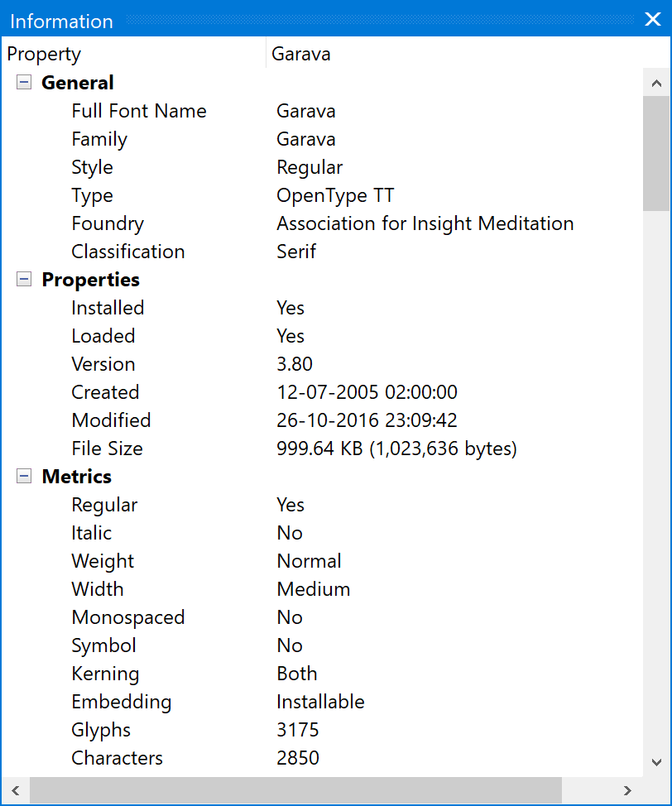This screenshot has width=672, height=806.
Task: Collapse the General section
Action: (x=24, y=82)
